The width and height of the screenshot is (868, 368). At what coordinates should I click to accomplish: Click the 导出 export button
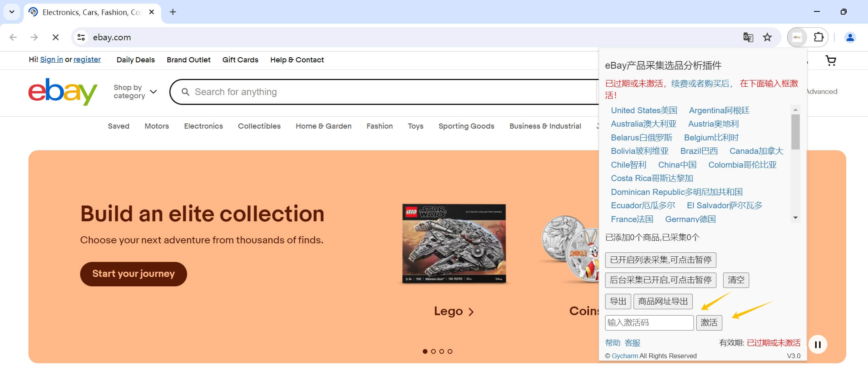click(x=618, y=302)
